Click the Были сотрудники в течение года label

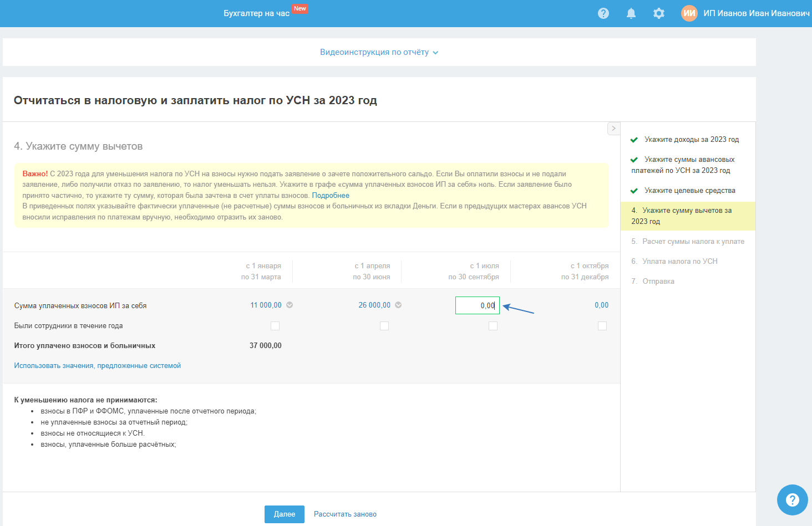point(69,326)
